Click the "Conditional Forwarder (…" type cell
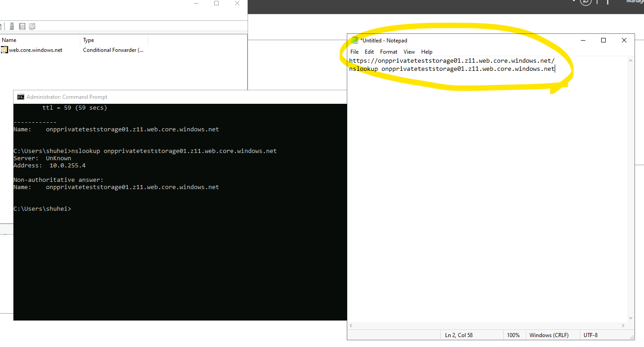 tap(113, 50)
